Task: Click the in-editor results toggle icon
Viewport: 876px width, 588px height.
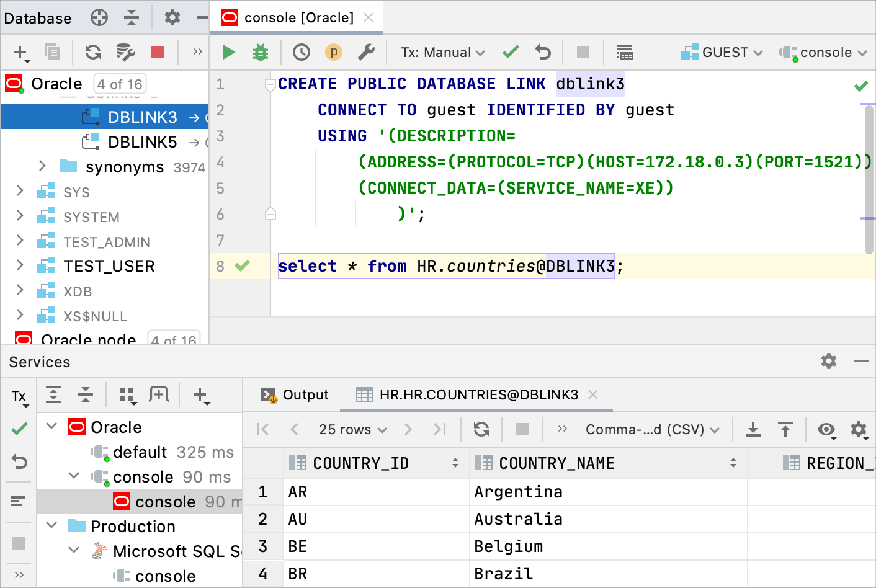Action: pyautogui.click(x=624, y=53)
